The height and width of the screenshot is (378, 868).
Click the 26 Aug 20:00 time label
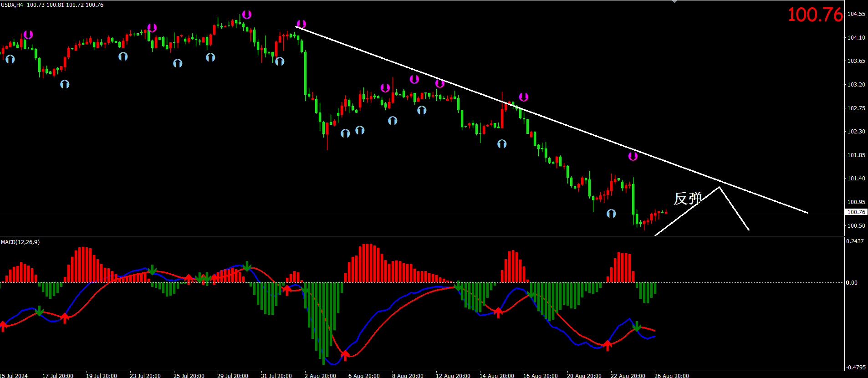[672, 376]
